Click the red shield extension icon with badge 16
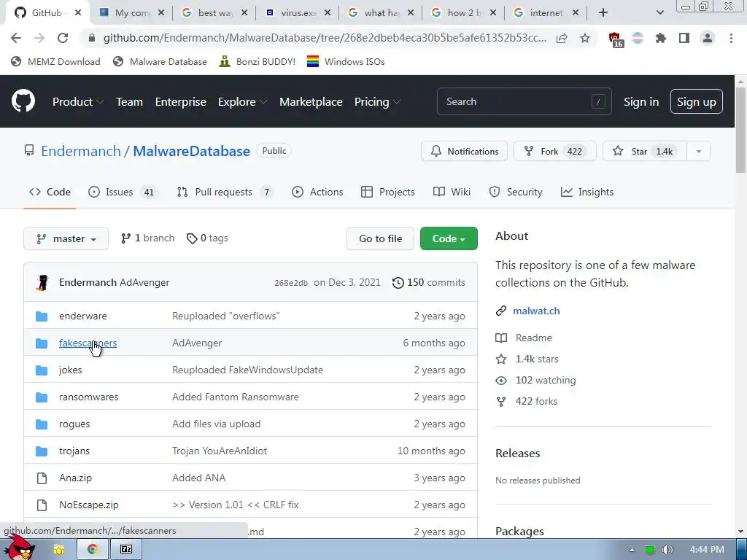This screenshot has height=560, width=747. [616, 39]
